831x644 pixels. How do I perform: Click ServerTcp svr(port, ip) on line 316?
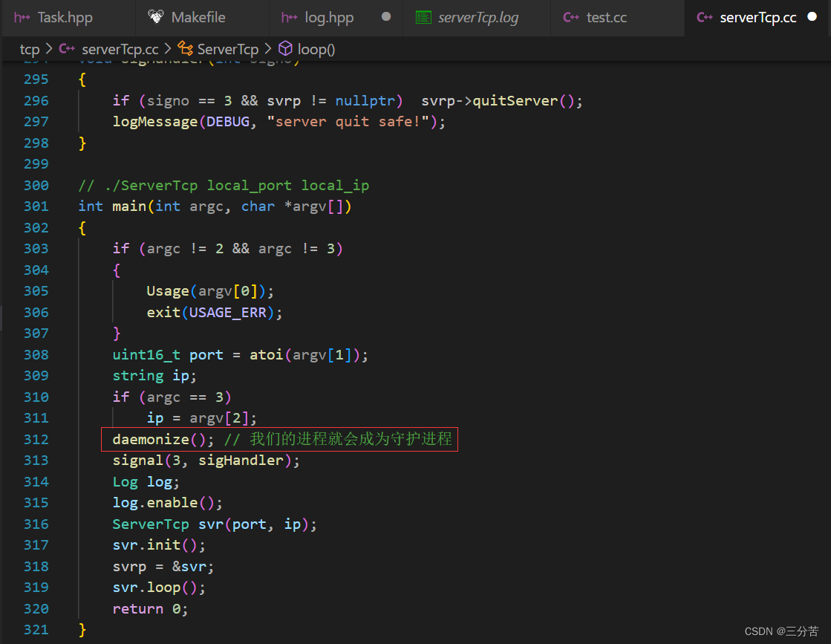coord(210,524)
